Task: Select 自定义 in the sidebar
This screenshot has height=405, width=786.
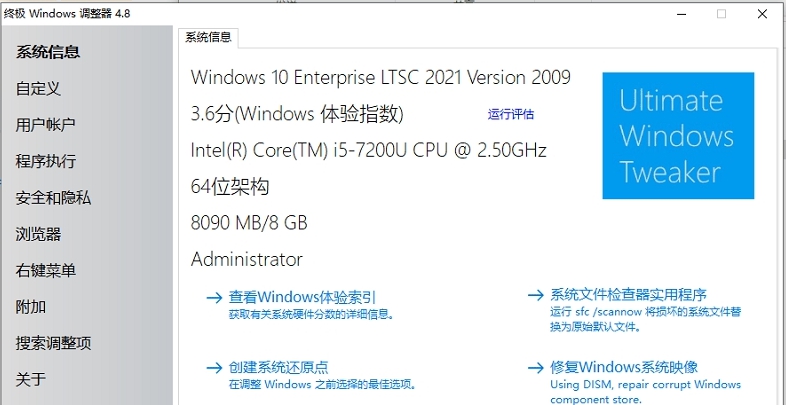Action: point(39,88)
